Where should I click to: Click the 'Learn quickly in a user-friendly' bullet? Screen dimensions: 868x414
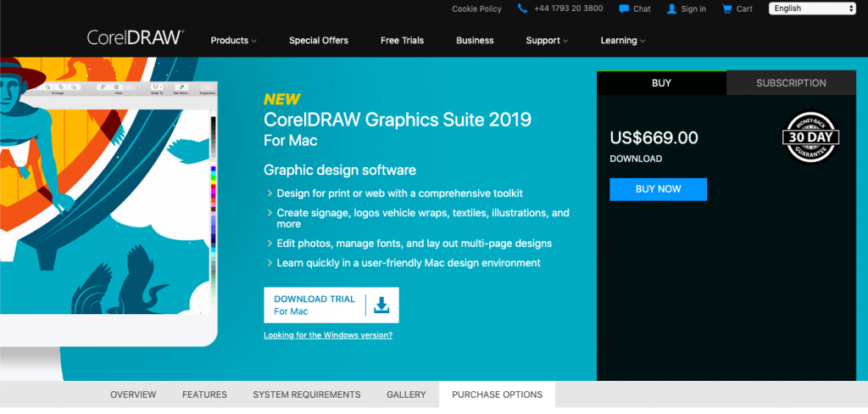click(x=409, y=263)
